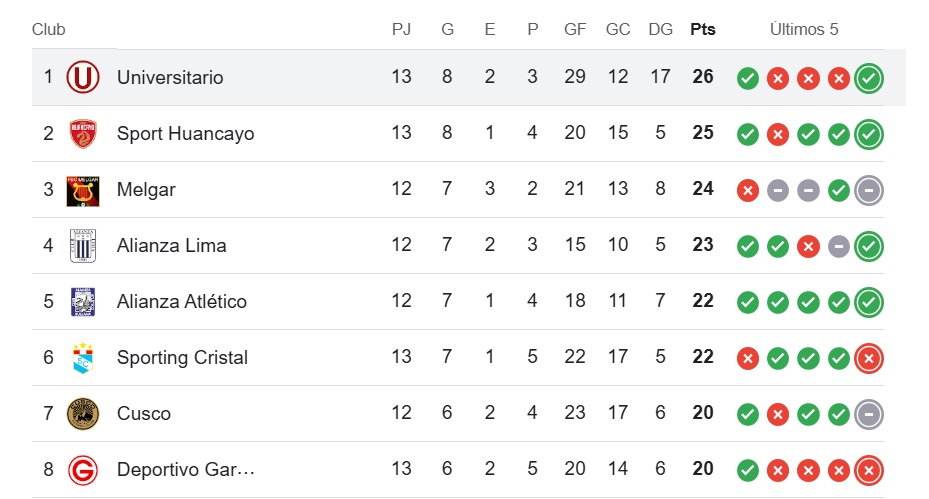Screen dimensions: 929x499
Task: Click the Alianza Lima striped crest
Action: tap(82, 245)
